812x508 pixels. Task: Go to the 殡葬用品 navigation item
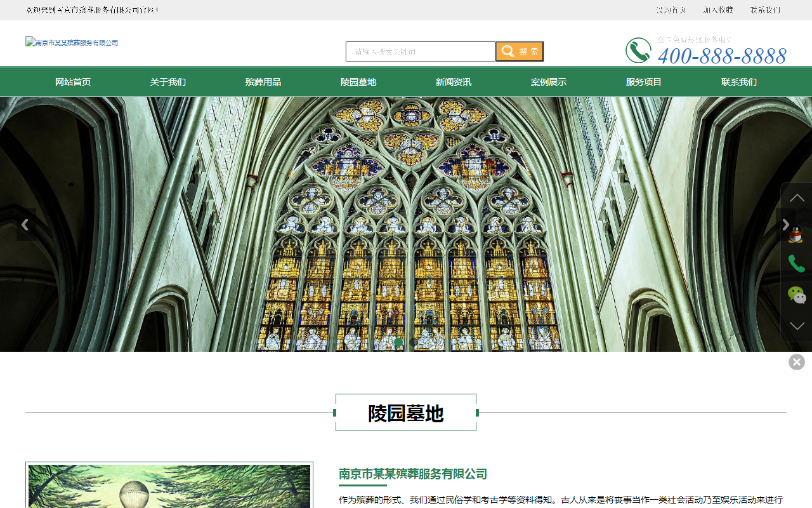tap(263, 82)
